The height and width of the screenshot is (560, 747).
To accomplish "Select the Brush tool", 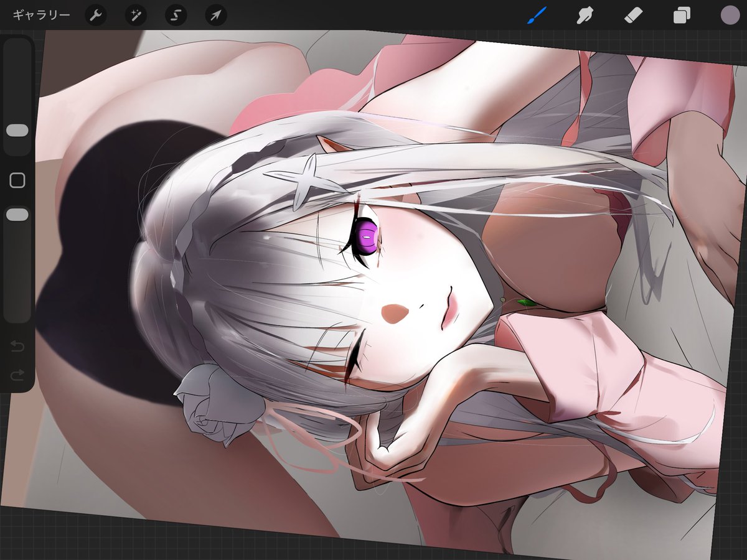I will [536, 15].
